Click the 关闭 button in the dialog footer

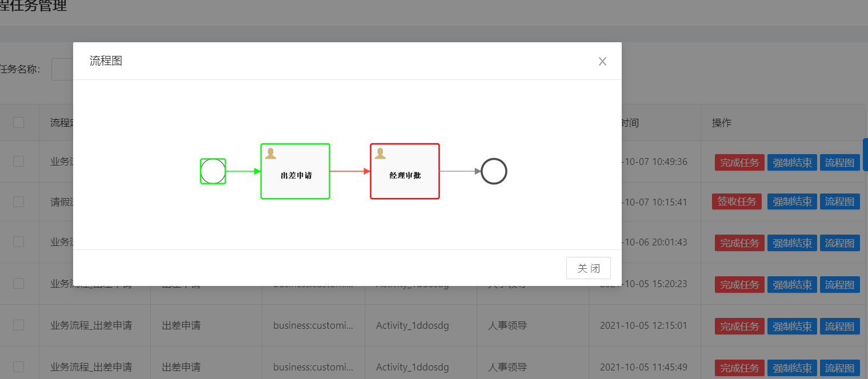point(589,268)
